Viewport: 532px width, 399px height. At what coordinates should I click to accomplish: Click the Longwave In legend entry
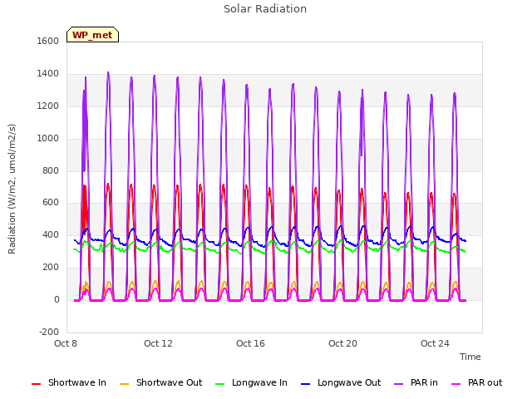(251, 382)
